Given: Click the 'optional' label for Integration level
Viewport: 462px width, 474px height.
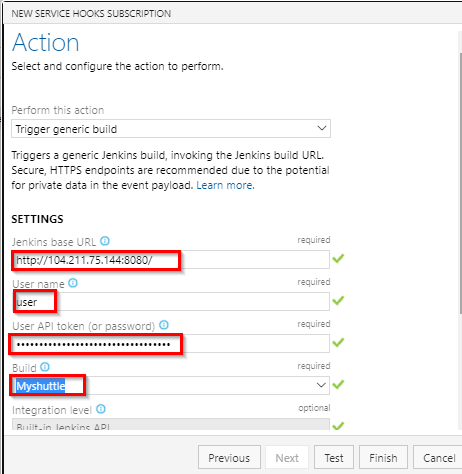Looking at the screenshot, I should point(314,408).
